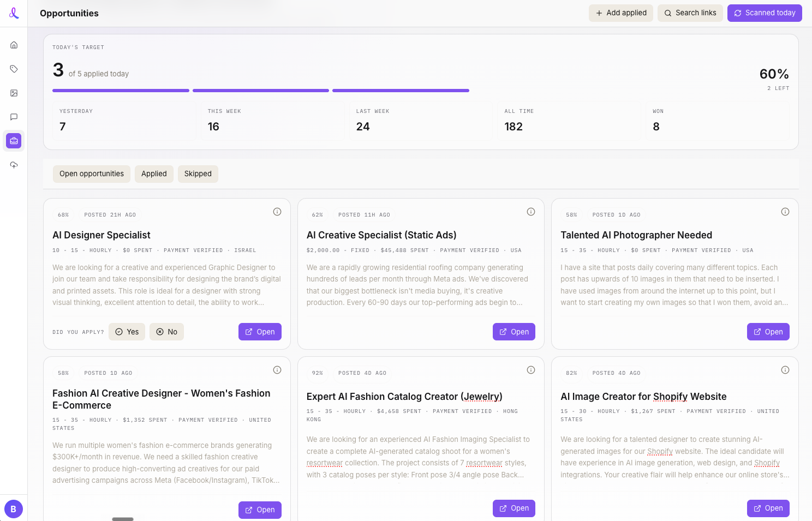Click the This Week stat showing 16
Viewport: 812px width, 521px height.
[x=273, y=121]
